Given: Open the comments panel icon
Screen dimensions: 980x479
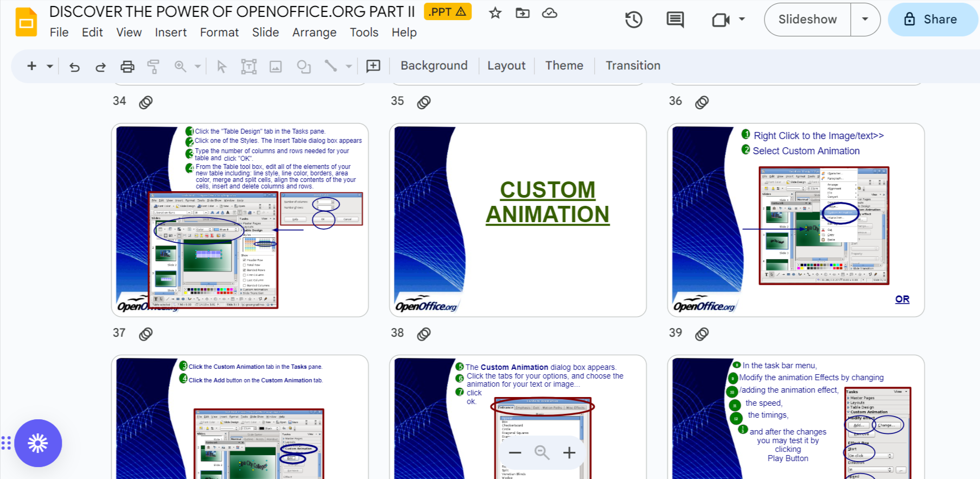Looking at the screenshot, I should point(675,20).
